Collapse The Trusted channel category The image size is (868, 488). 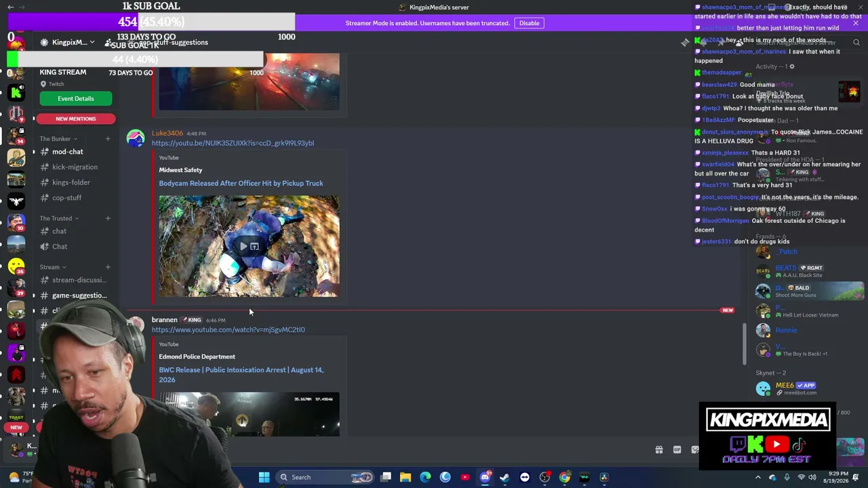pyautogui.click(x=59, y=218)
